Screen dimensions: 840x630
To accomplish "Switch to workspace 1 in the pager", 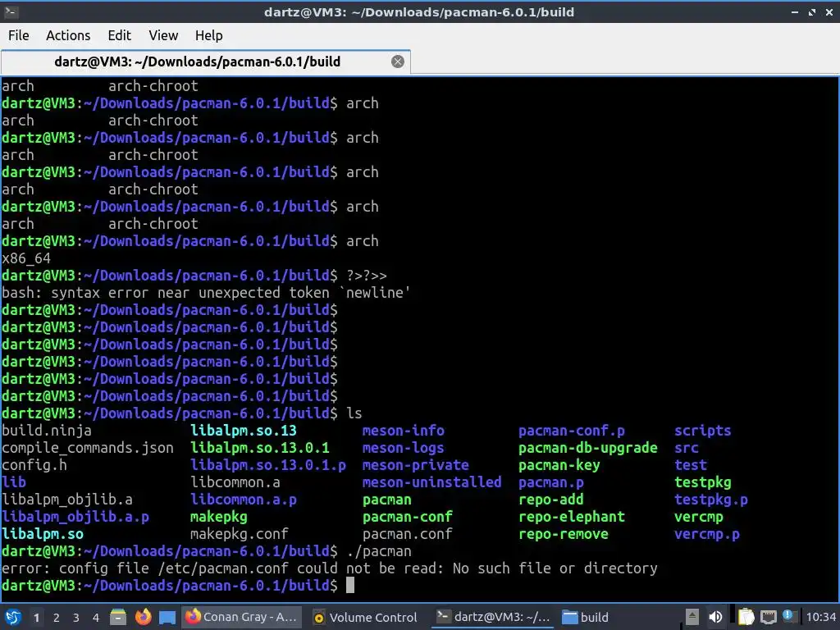I will 36,618.
